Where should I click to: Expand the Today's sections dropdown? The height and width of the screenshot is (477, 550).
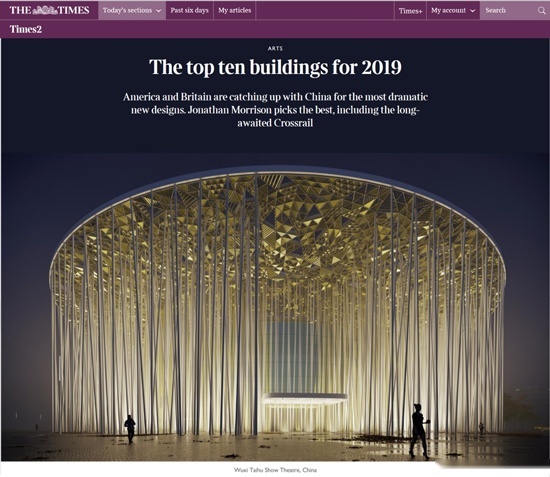coord(132,11)
